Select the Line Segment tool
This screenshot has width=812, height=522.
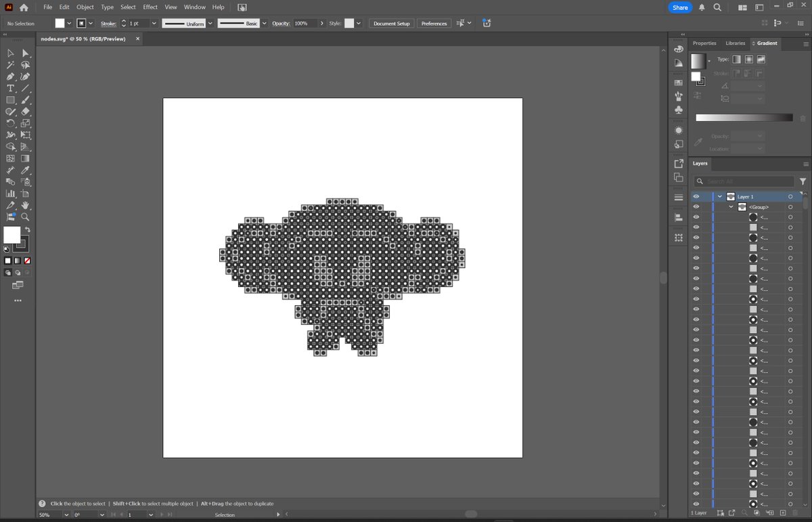tap(25, 88)
